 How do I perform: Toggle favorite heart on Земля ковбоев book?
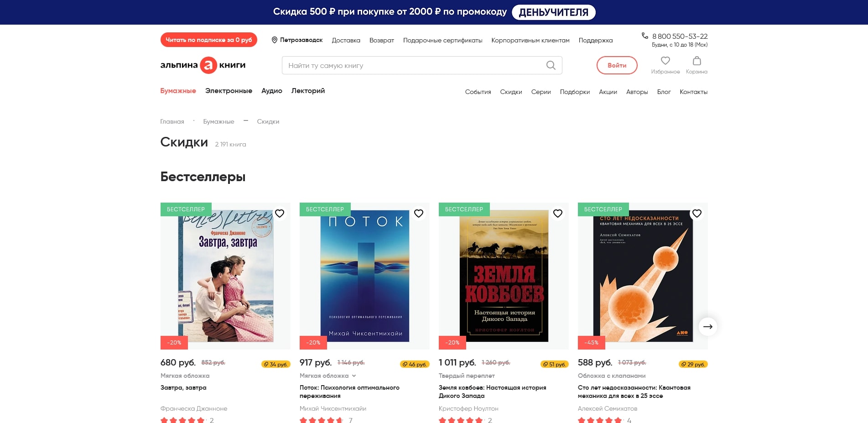558,214
